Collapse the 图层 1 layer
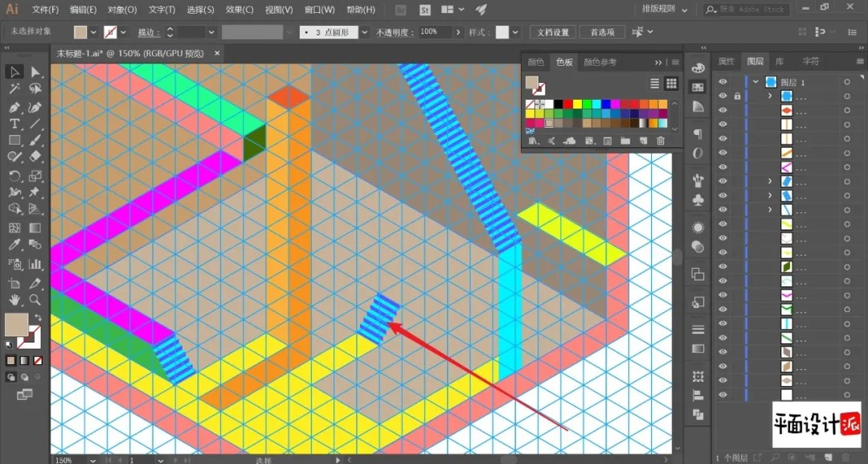This screenshot has width=868, height=464. pyautogui.click(x=755, y=82)
